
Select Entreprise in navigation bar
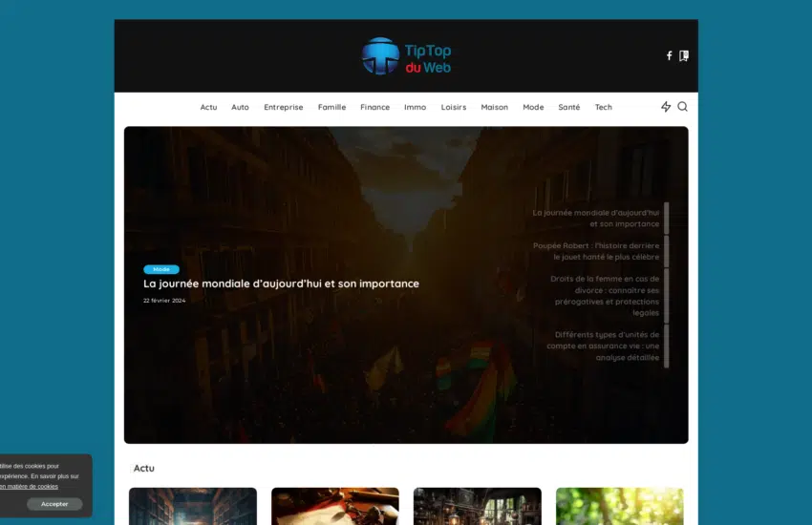pos(283,107)
